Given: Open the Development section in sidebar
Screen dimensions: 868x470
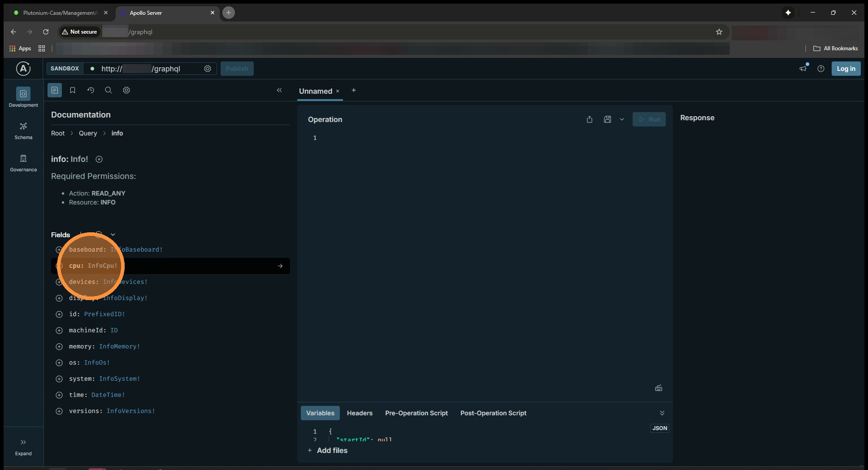Looking at the screenshot, I should pos(23,97).
